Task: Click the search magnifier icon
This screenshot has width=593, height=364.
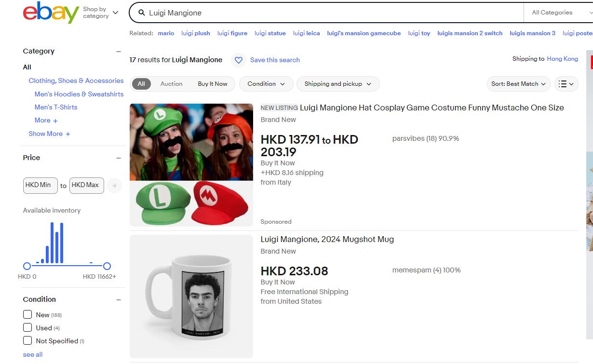Action: pos(142,13)
